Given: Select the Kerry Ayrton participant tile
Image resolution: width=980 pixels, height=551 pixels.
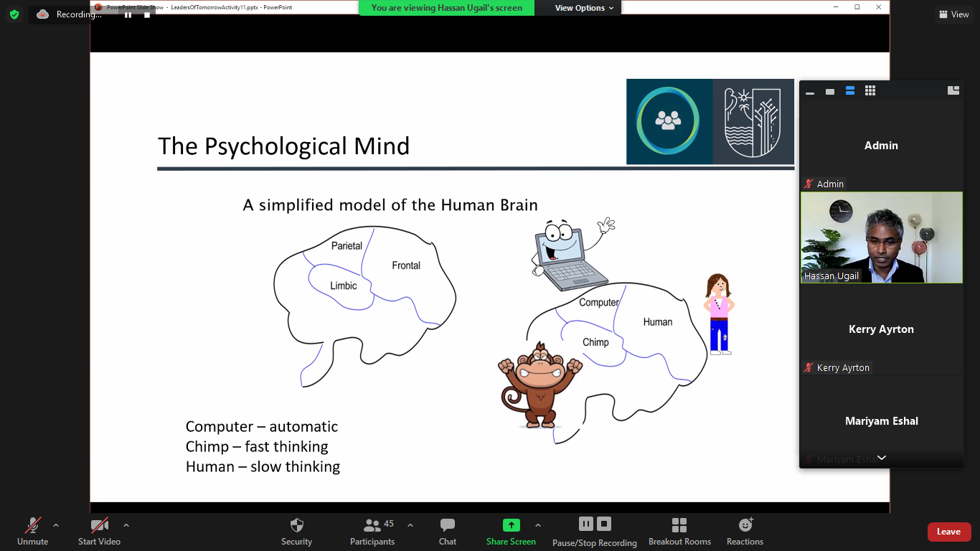Looking at the screenshot, I should coord(882,329).
